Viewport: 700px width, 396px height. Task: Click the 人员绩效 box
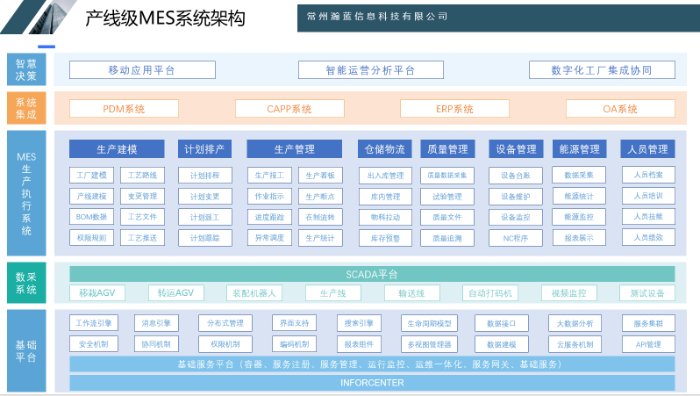click(x=649, y=238)
